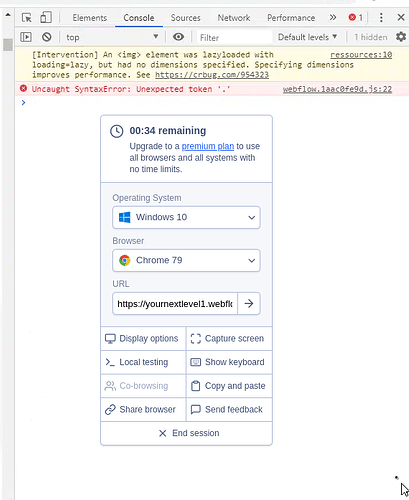The height and width of the screenshot is (500, 409).
Task: Click the End session button
Action: tap(186, 433)
